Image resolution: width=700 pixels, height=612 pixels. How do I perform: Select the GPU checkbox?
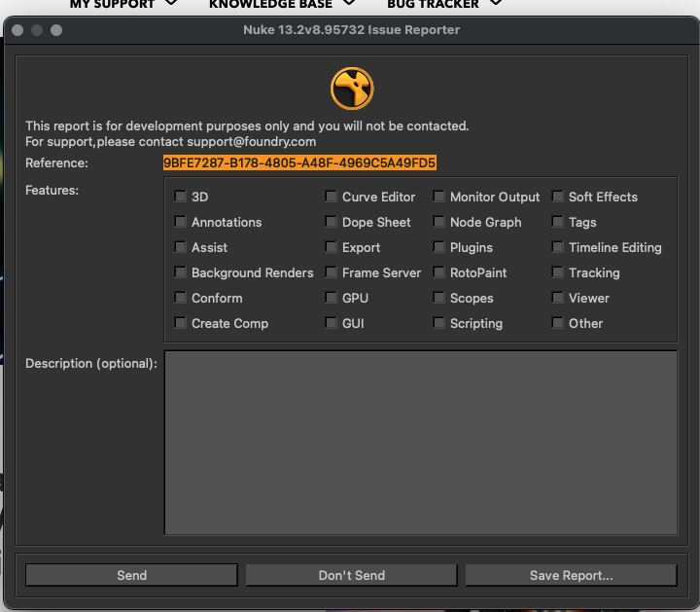click(331, 298)
